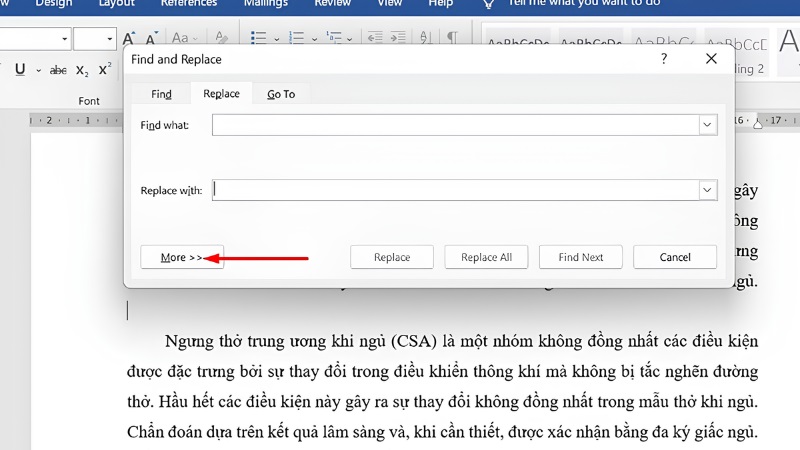800x450 pixels.
Task: Click the Replace All button
Action: (486, 257)
